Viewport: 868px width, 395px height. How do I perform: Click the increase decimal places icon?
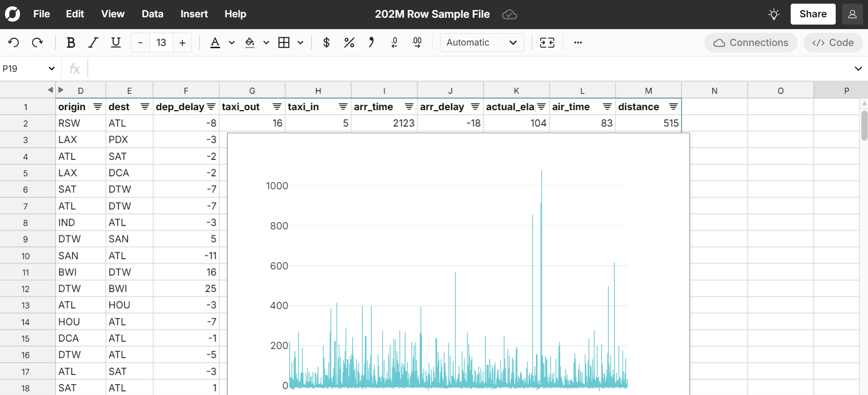point(417,43)
